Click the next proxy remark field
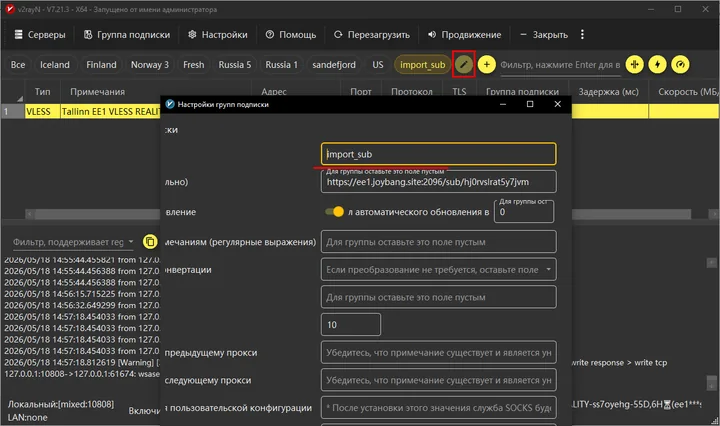Viewport: 720px width, 426px height. pos(439,380)
